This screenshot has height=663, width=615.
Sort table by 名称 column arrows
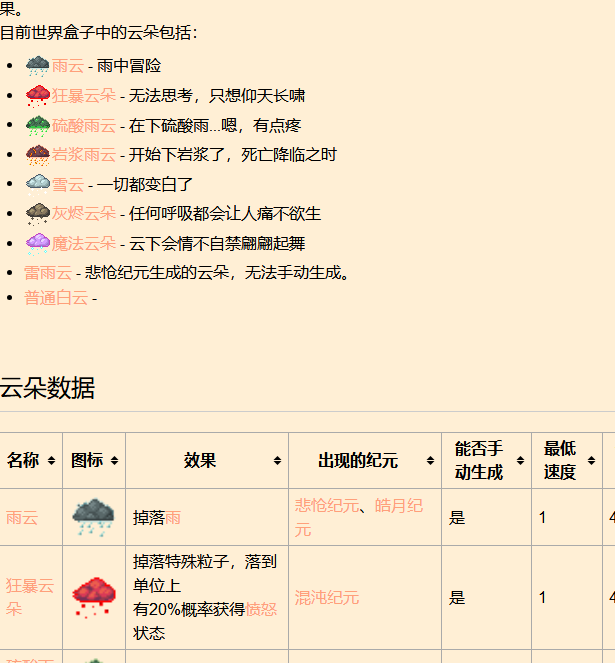(x=51, y=460)
